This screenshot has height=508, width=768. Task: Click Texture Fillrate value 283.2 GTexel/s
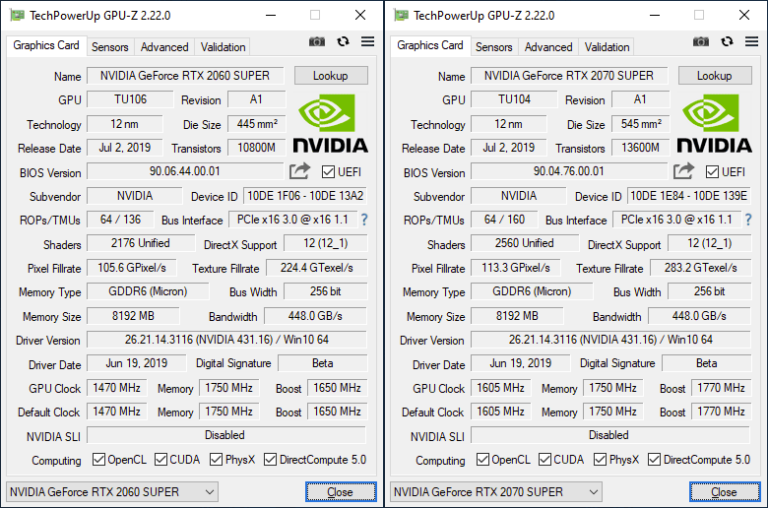click(701, 268)
